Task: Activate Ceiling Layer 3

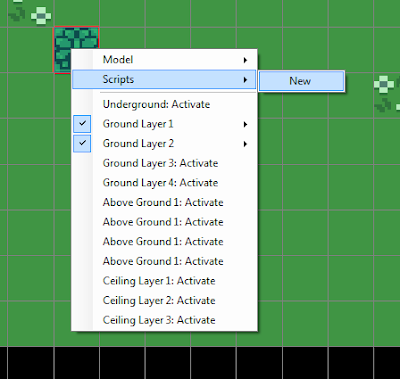Action: (x=164, y=320)
